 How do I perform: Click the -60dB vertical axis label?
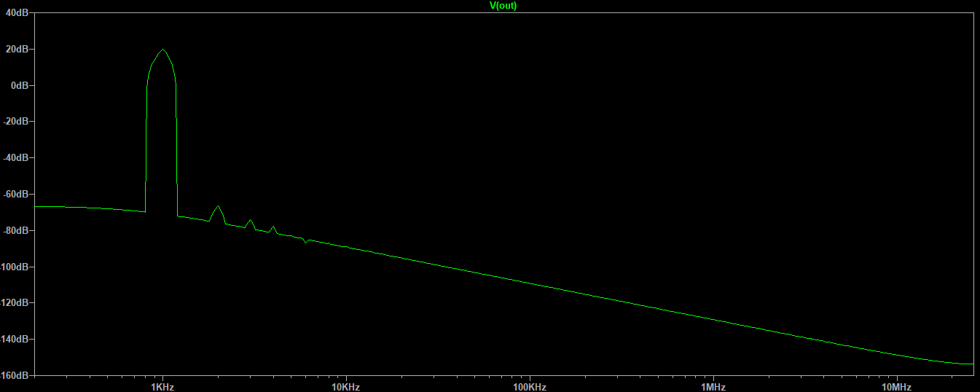(16, 194)
